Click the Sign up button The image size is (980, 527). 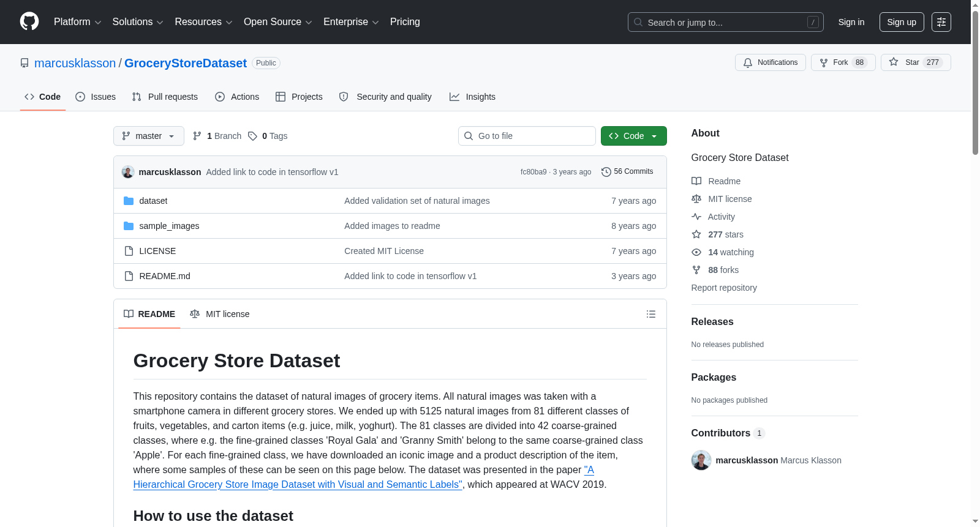point(902,22)
